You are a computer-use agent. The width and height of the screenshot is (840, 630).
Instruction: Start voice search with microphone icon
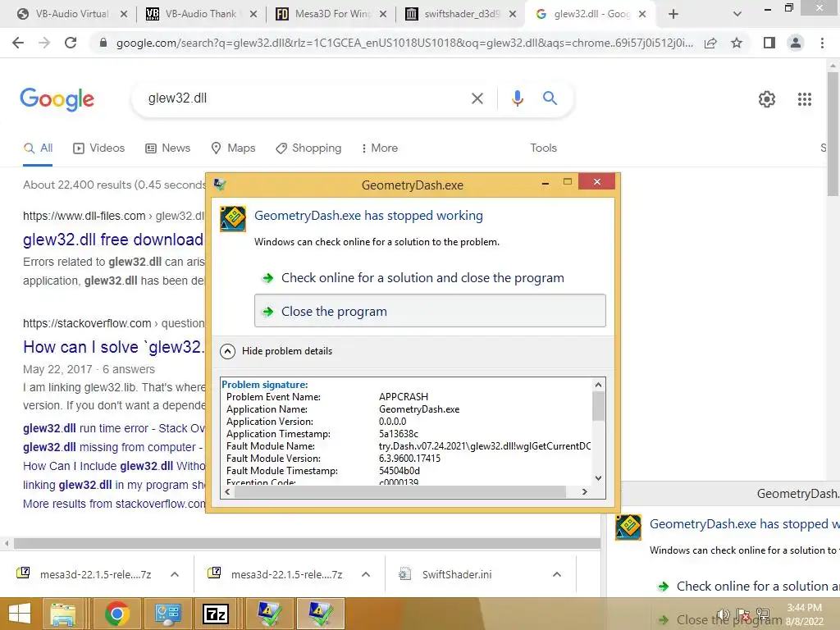(x=517, y=98)
